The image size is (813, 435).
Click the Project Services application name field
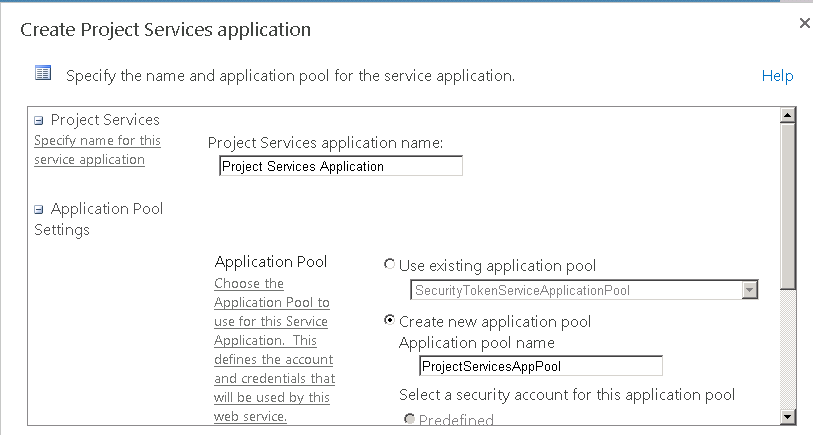[341, 166]
